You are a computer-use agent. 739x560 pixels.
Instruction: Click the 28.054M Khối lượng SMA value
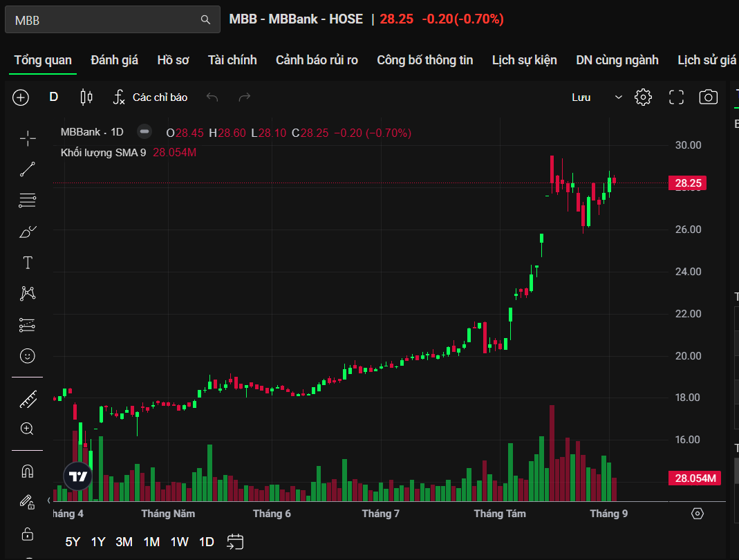click(x=174, y=153)
